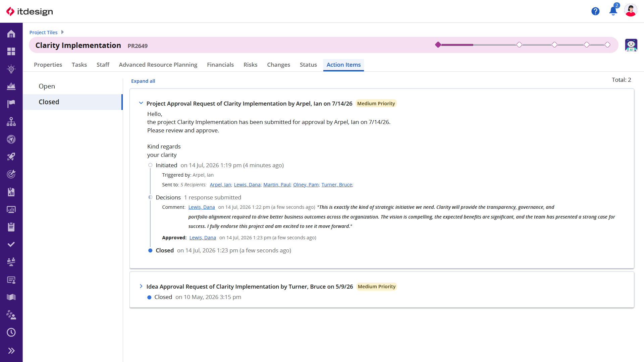The width and height of the screenshot is (644, 362).
Task: Click the project ID PR2649
Action: [138, 46]
